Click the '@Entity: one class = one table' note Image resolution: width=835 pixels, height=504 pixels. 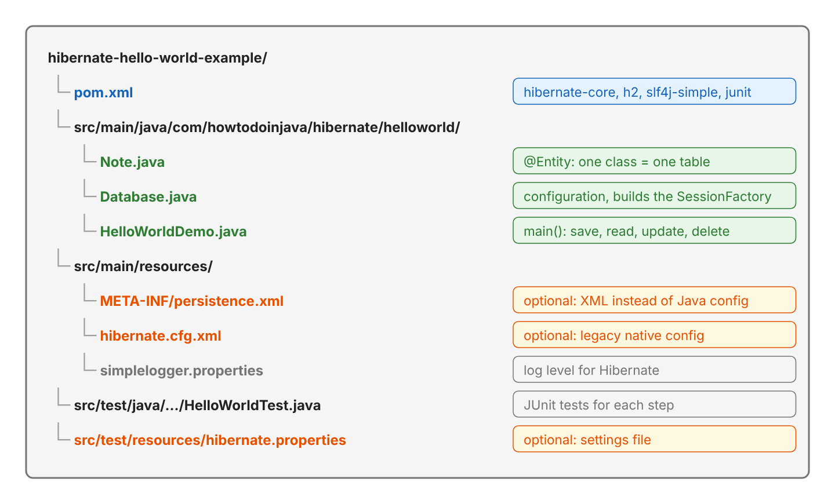[654, 161]
